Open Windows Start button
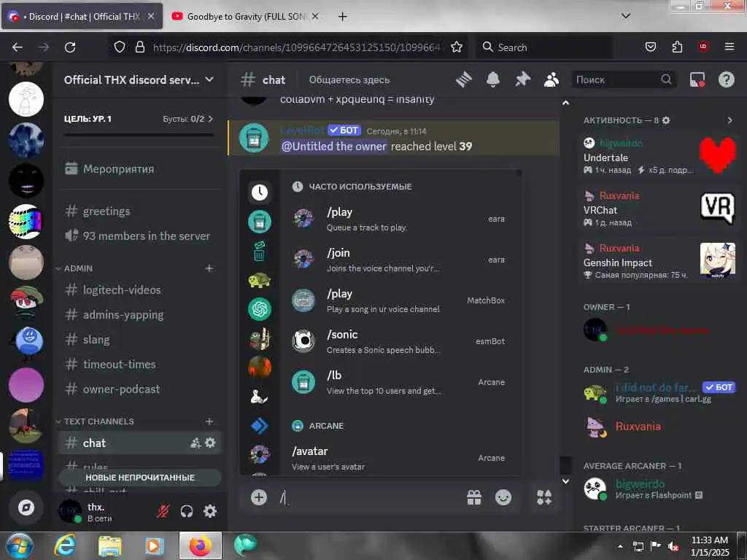 coord(19,545)
